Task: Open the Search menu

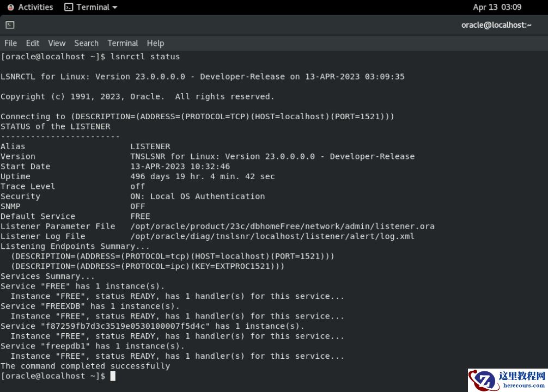Action: 86,44
